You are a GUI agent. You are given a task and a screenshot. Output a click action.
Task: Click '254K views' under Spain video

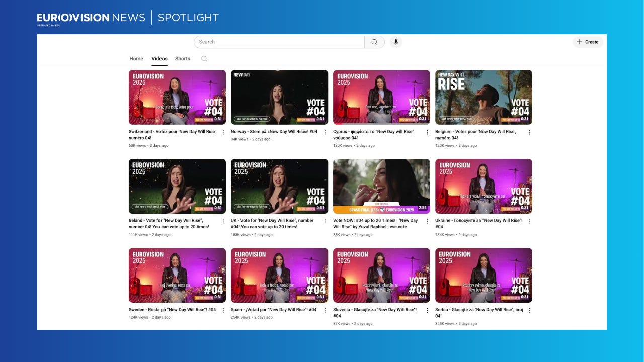[240, 317]
